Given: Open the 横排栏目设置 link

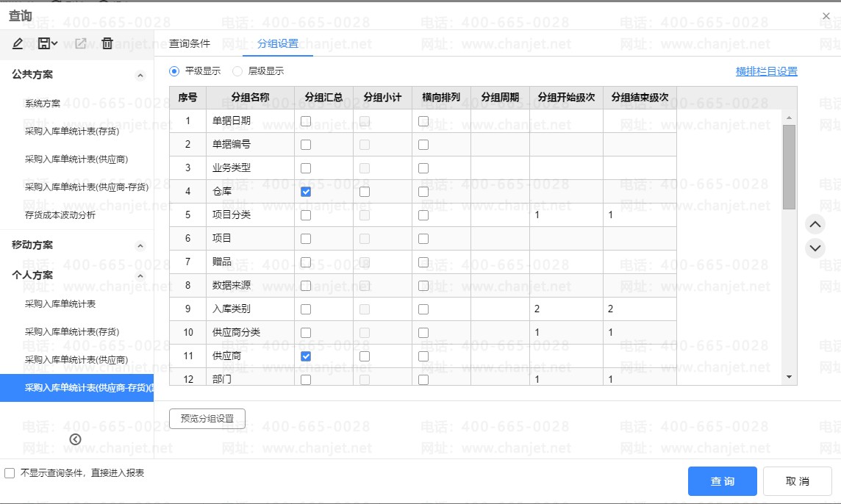Looking at the screenshot, I should pyautogui.click(x=766, y=71).
